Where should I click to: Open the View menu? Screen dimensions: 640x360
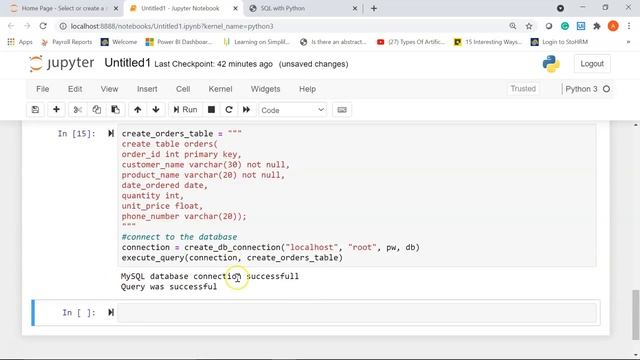109,89
